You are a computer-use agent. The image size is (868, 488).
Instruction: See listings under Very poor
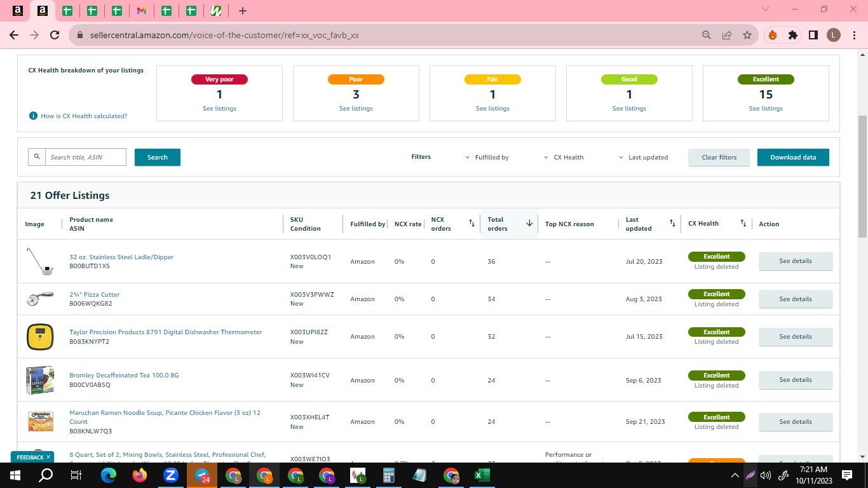(219, 109)
